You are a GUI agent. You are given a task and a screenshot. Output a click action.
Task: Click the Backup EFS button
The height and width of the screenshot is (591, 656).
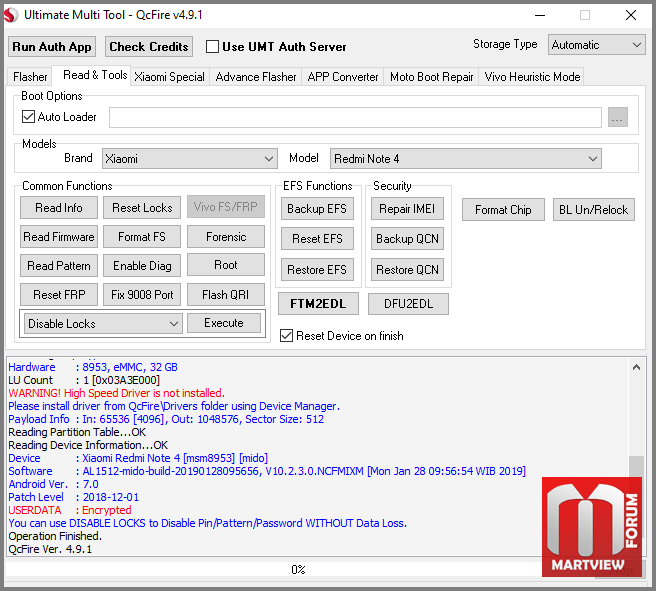(317, 209)
